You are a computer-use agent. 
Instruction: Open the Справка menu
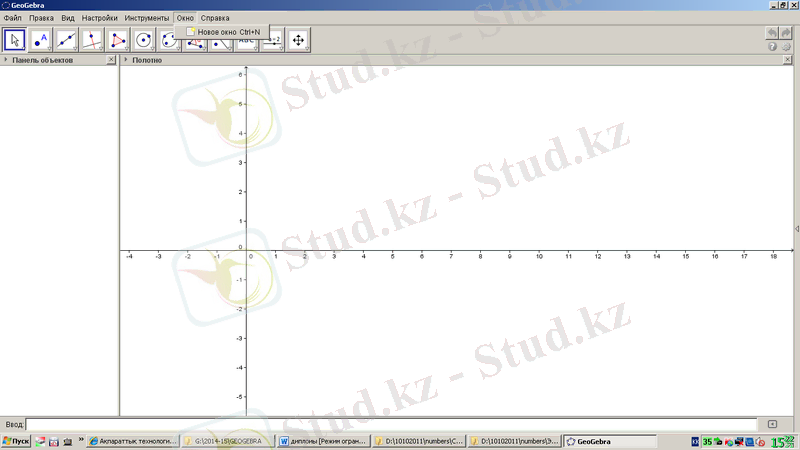[x=215, y=18]
